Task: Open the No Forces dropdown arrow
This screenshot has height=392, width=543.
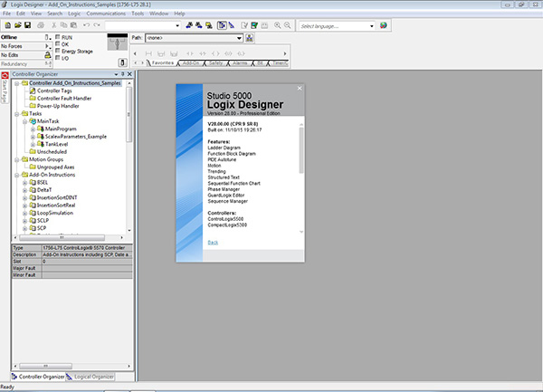Action: [47, 46]
